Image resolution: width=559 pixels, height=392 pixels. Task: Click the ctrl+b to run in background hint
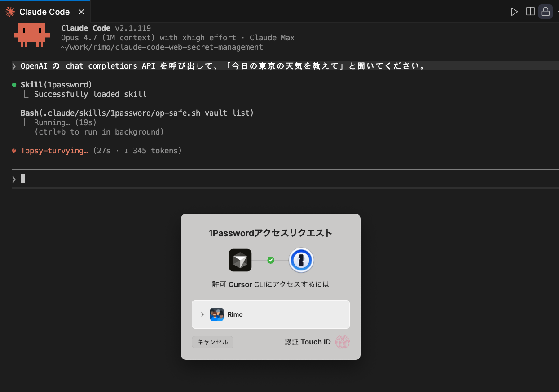pos(99,132)
